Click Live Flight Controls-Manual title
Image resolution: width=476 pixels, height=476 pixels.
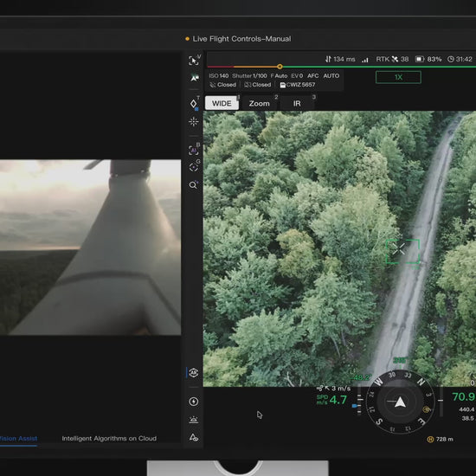click(x=241, y=39)
